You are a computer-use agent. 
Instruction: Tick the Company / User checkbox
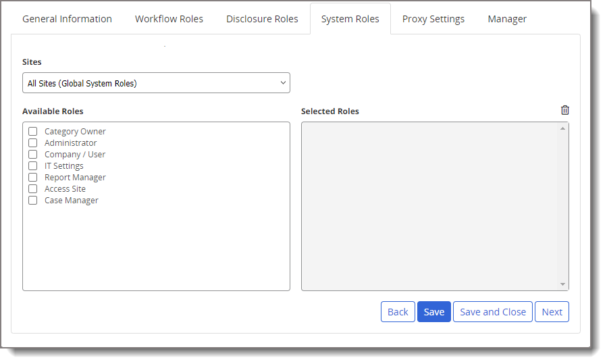coord(32,155)
